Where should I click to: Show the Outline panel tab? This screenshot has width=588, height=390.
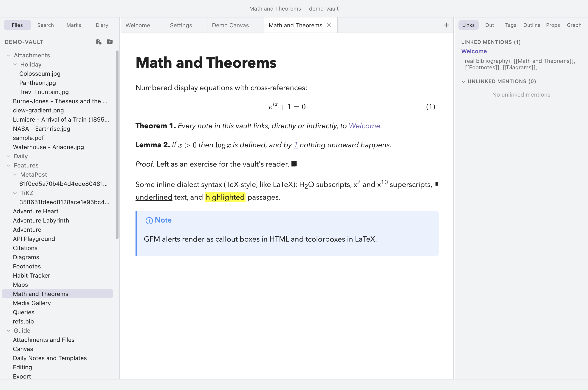click(532, 25)
